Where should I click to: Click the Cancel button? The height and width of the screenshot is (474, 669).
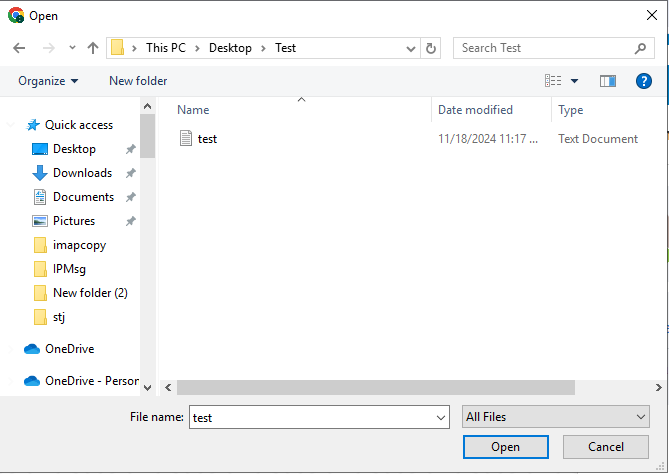pos(606,447)
